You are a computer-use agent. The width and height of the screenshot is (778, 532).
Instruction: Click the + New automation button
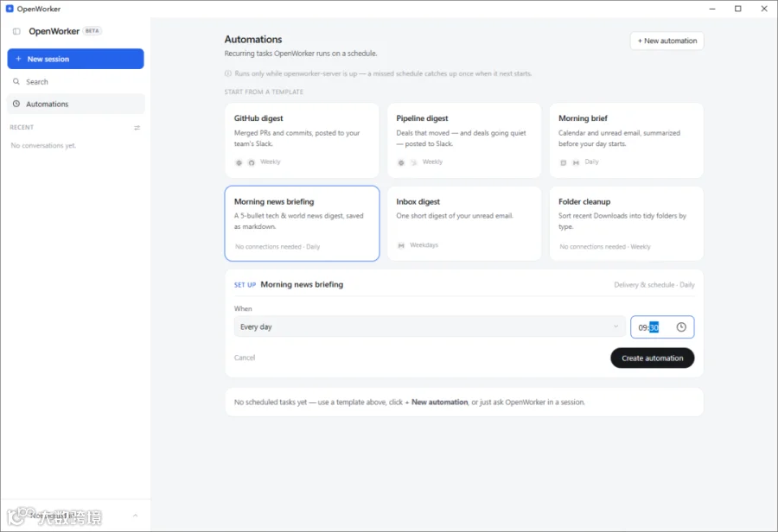(x=666, y=41)
